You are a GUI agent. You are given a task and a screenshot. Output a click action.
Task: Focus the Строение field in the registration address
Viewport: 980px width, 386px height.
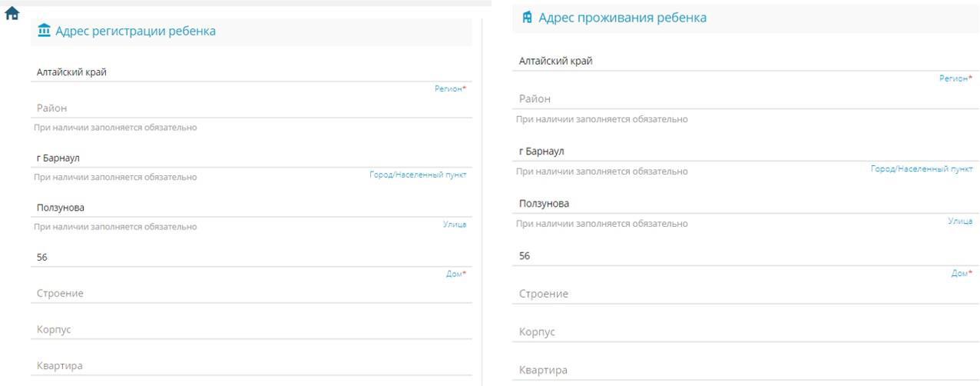(x=251, y=294)
